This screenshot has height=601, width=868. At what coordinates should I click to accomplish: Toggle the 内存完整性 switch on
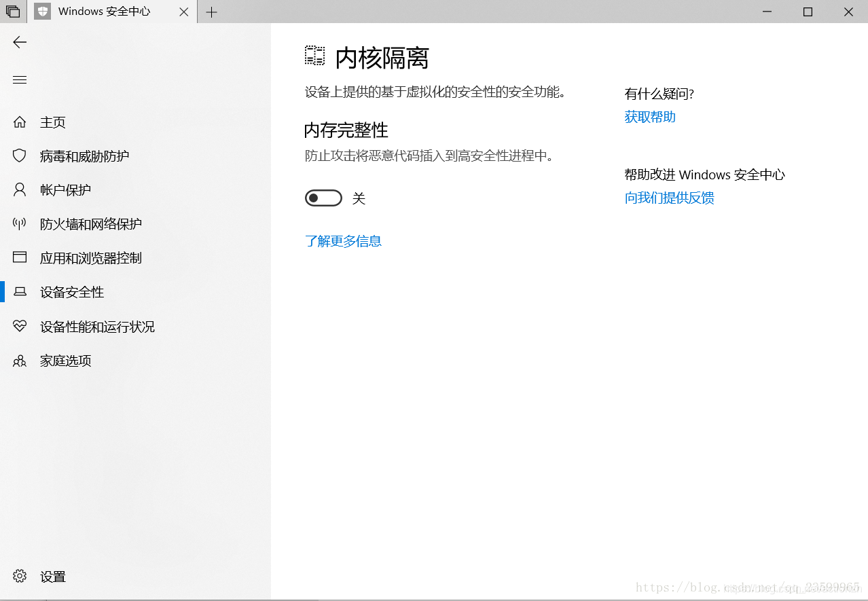click(323, 198)
